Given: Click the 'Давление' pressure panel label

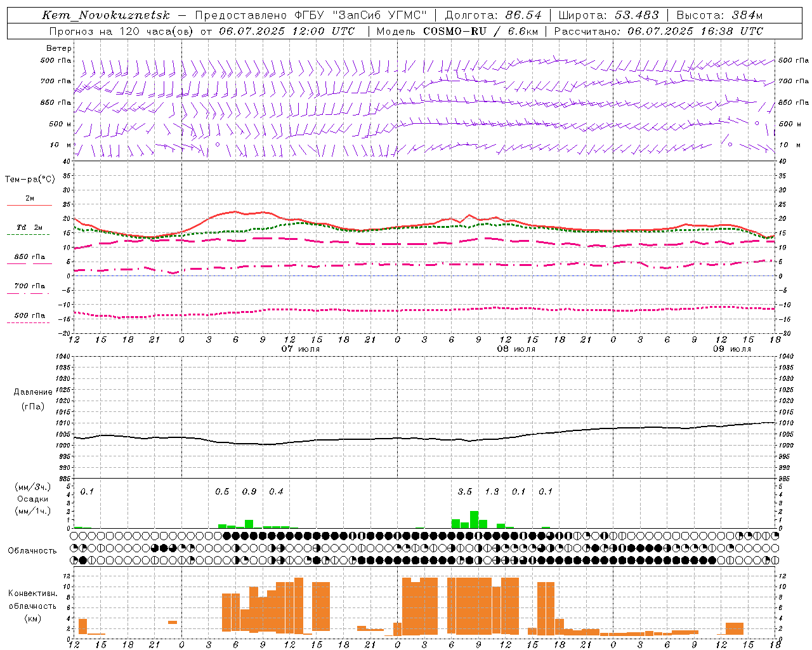Looking at the screenshot, I should (x=33, y=392).
